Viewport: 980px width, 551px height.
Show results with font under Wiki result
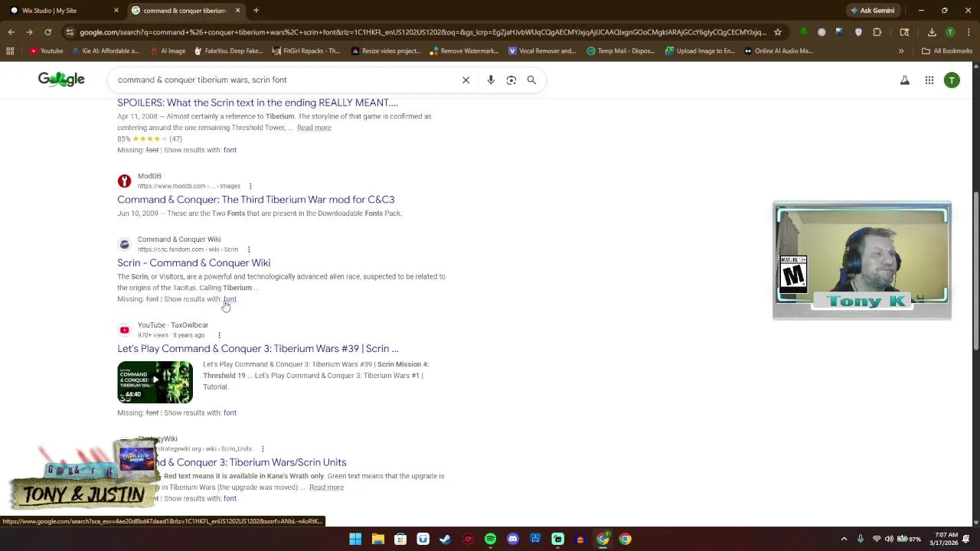click(230, 299)
